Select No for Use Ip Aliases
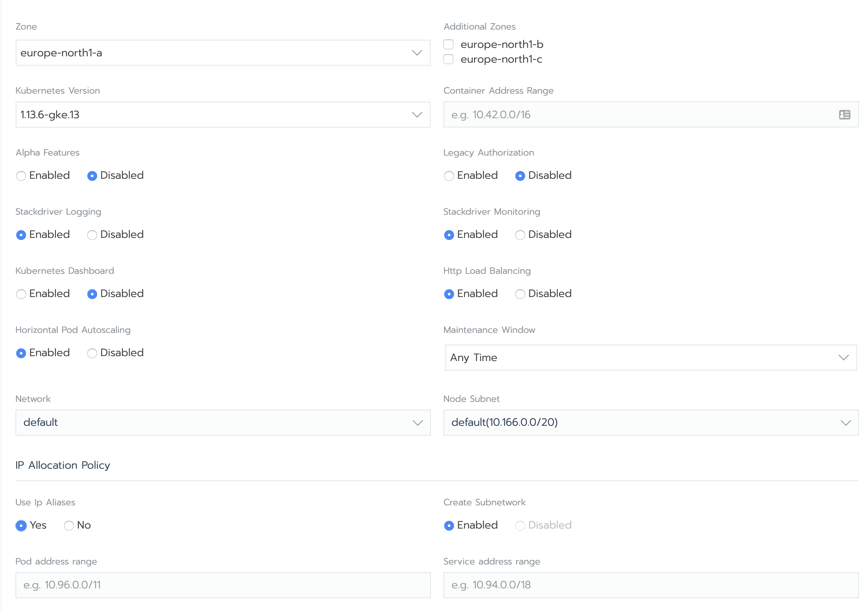The height and width of the screenshot is (613, 868). pos(68,525)
